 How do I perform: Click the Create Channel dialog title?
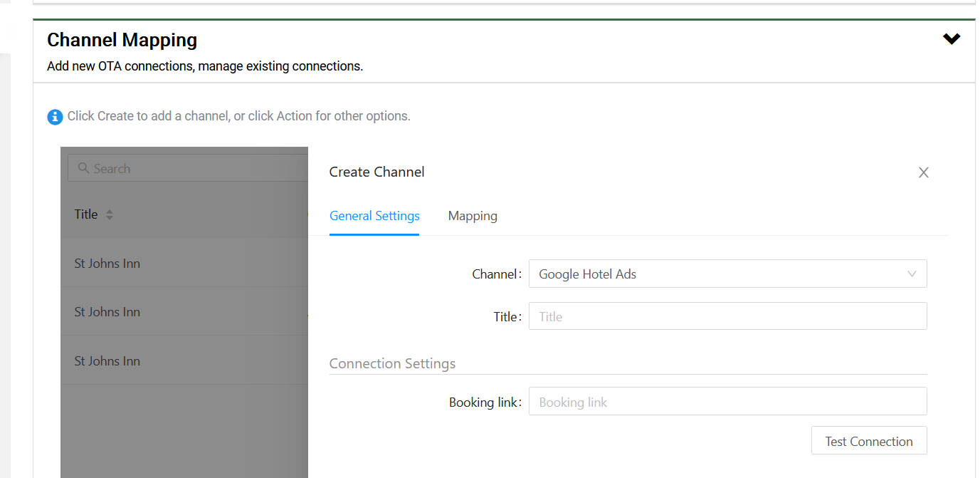tap(376, 172)
